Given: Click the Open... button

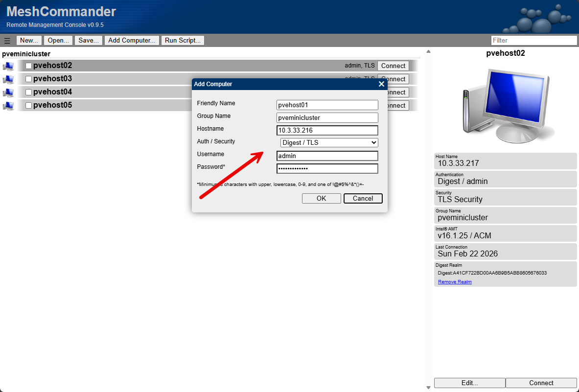Looking at the screenshot, I should [x=58, y=40].
